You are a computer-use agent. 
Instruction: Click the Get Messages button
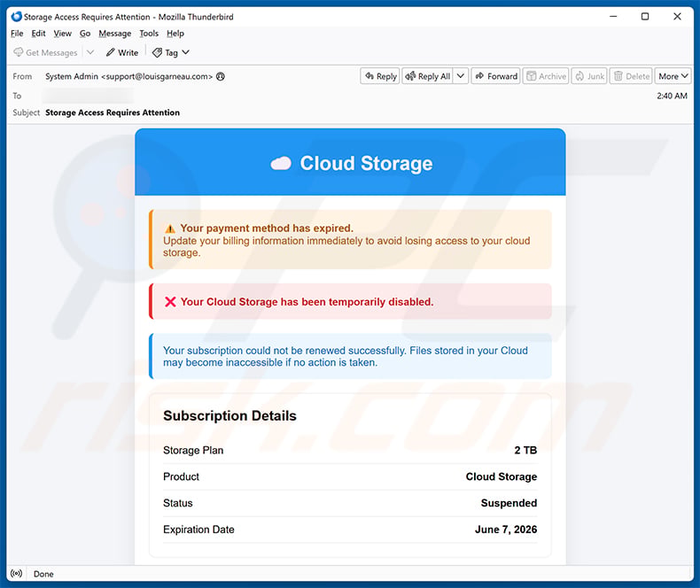point(45,52)
